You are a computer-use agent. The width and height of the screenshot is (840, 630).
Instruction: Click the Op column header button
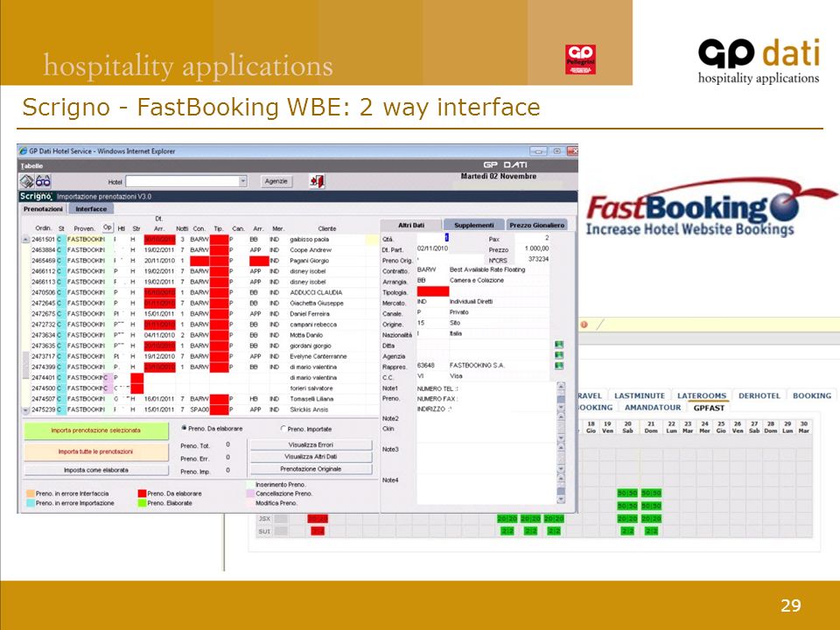coord(108,227)
